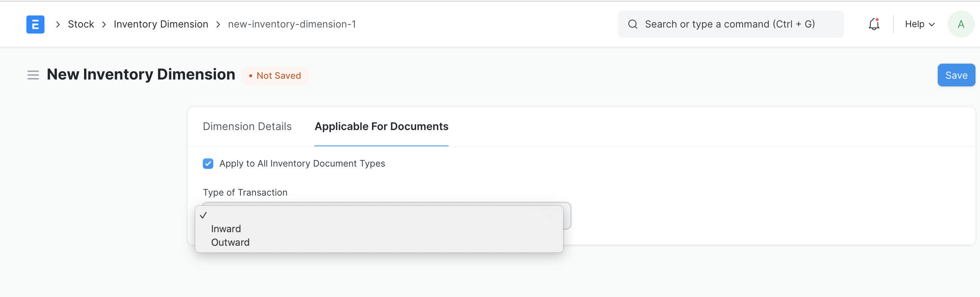
Task: Click the Save button
Action: coord(956,75)
